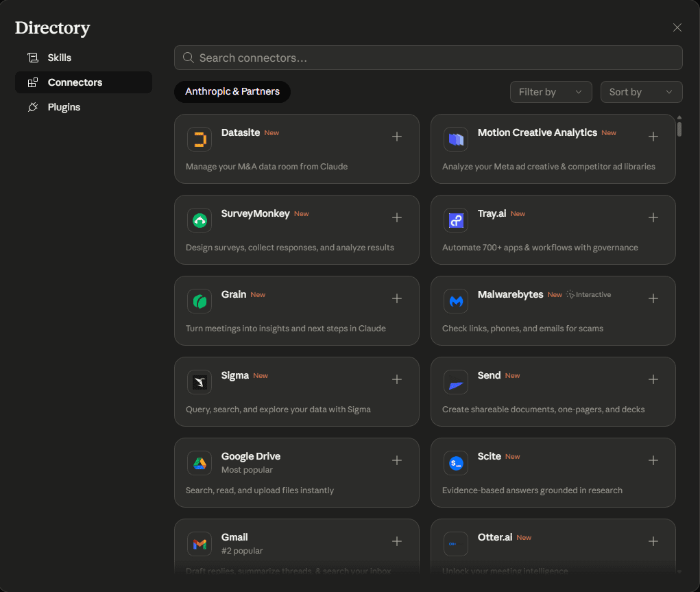Select Connectors in the sidebar
The width and height of the screenshot is (700, 592).
(84, 82)
